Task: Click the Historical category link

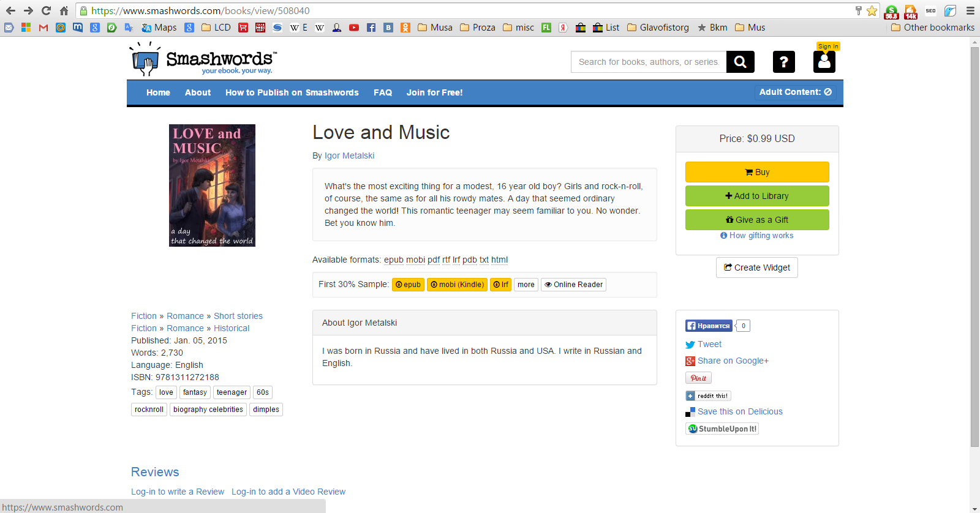Action: (x=232, y=328)
